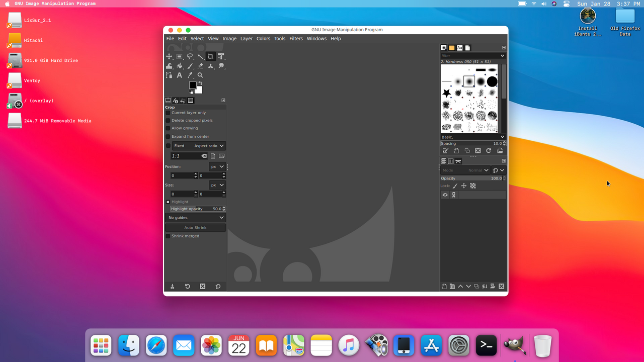Swap foreground and background colors
The height and width of the screenshot is (362, 644).
click(x=200, y=83)
